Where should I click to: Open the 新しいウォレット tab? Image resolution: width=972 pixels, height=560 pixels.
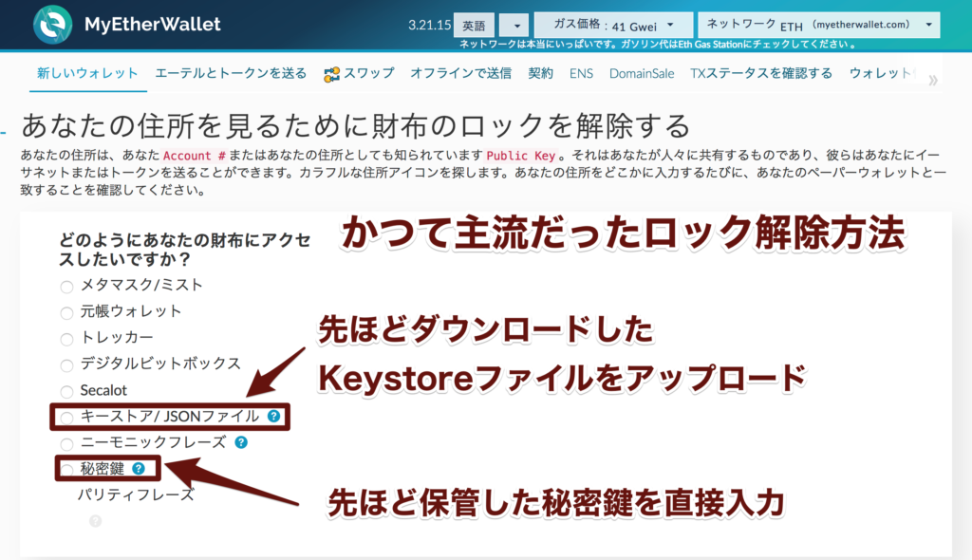pyautogui.click(x=87, y=73)
